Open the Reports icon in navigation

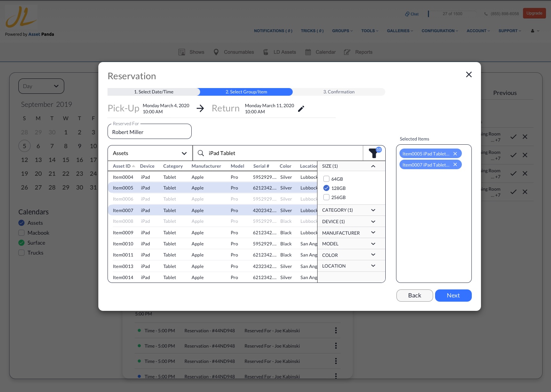point(347,52)
